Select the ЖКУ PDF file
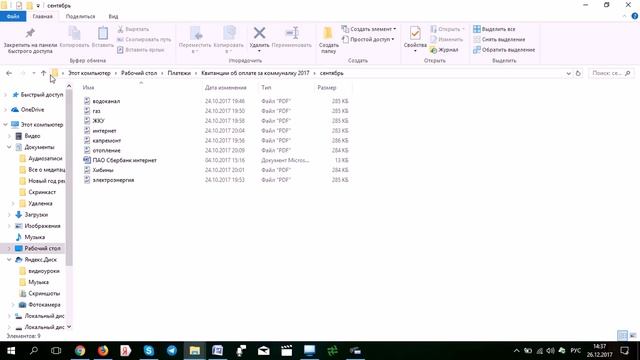640x360 pixels. pyautogui.click(x=98, y=121)
